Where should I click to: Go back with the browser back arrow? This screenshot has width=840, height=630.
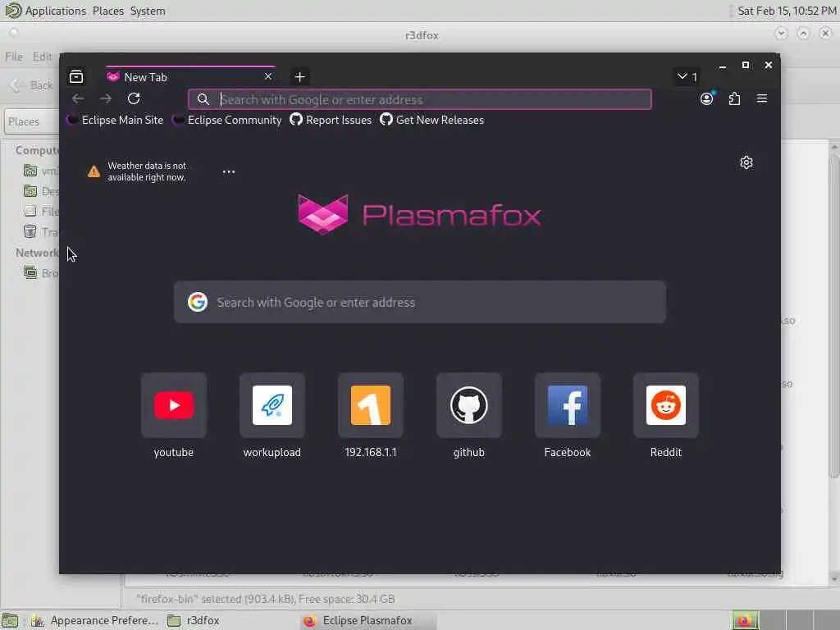(x=78, y=98)
